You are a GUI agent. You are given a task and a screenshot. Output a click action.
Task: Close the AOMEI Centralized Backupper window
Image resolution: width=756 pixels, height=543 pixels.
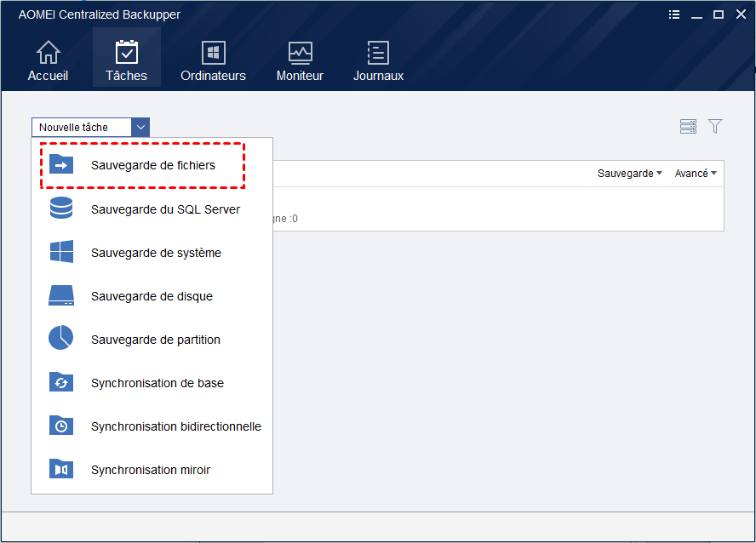(741, 14)
